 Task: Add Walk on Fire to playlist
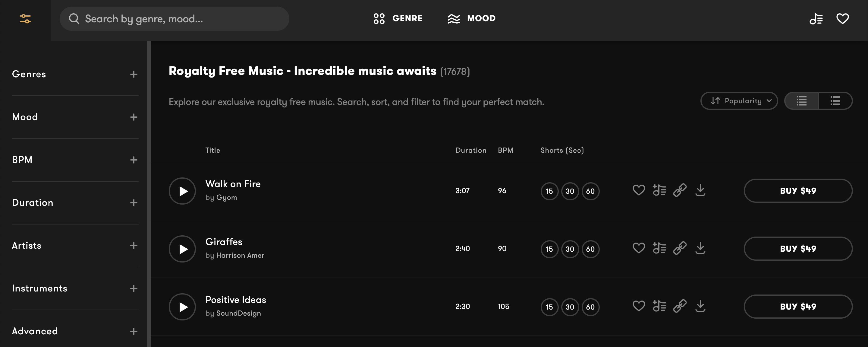(x=659, y=190)
